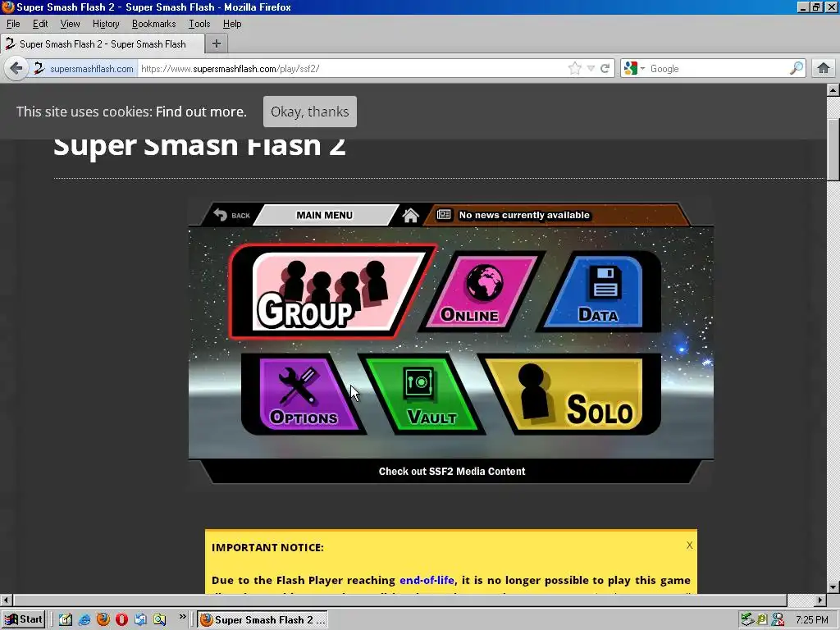Image resolution: width=840 pixels, height=630 pixels.
Task: Follow the end-of-life link
Action: coord(427,580)
